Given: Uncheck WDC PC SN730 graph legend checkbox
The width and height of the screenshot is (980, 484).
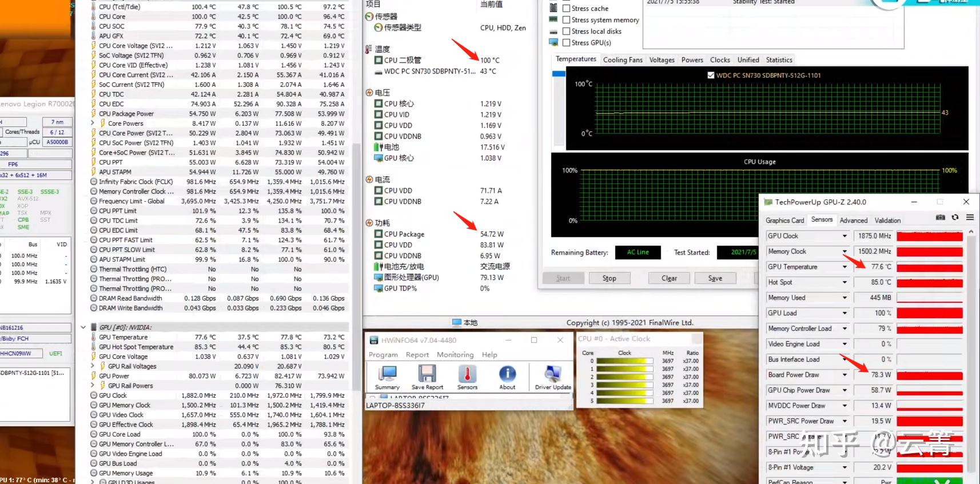Looking at the screenshot, I should tap(711, 75).
